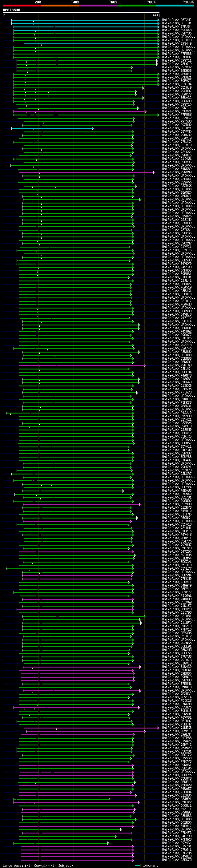Screen dimensions: 197x868
Task: Select the UniRef100_Q6AXI9 label
Action: pos(177,139)
